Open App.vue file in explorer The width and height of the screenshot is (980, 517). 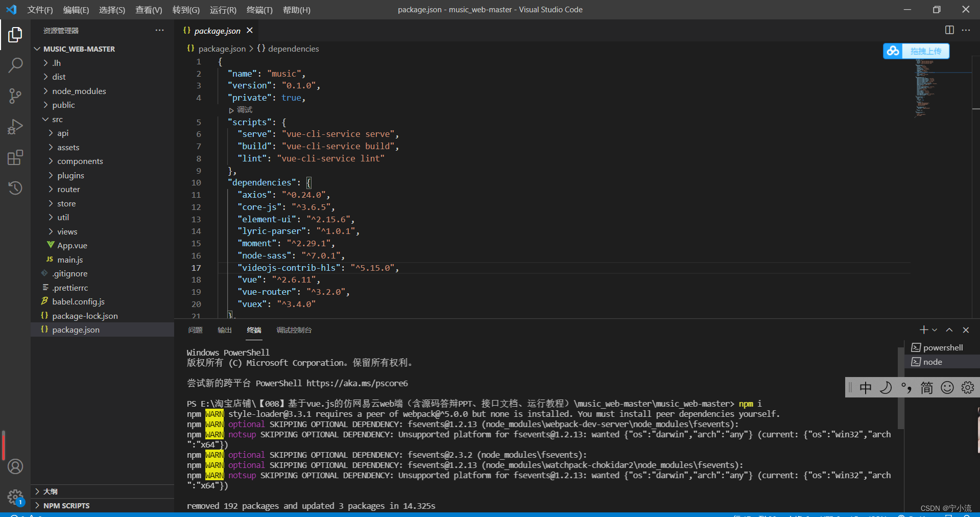[102, 245]
